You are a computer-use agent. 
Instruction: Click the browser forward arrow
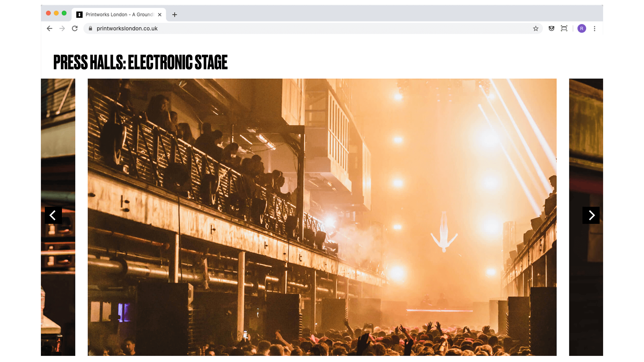click(62, 28)
